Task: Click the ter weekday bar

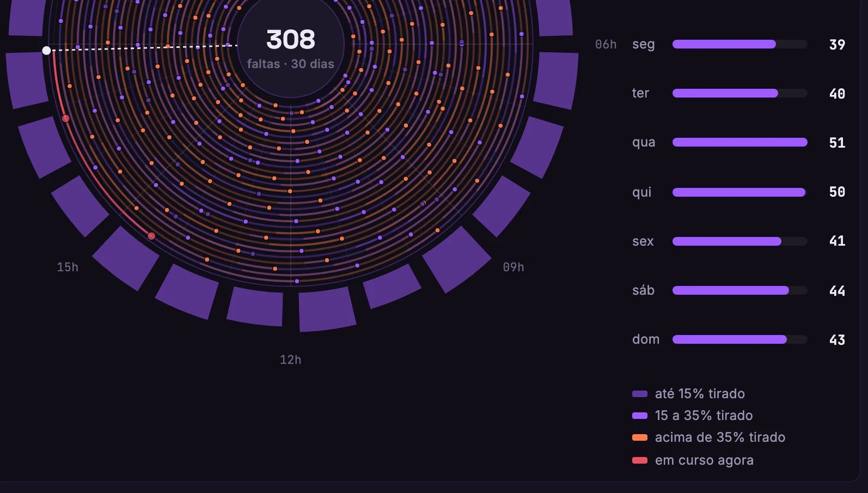Action: pyautogui.click(x=739, y=93)
